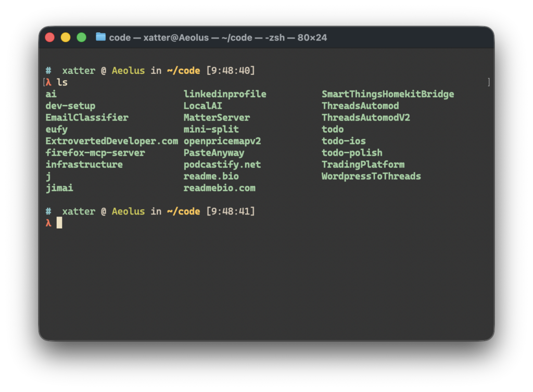Image resolution: width=533 pixels, height=392 pixels.
Task: Click the green zoom window button
Action: (82, 37)
